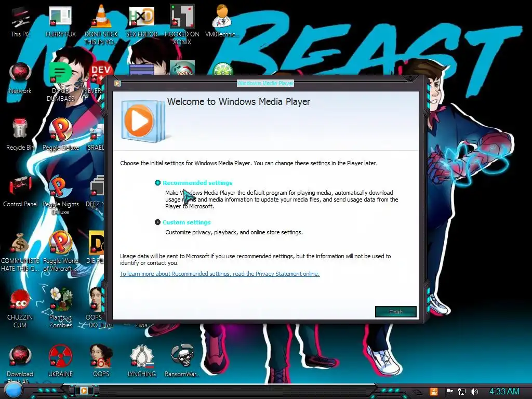Launch the Plants vs Zombies shortcut
This screenshot has height=399, width=532.
[61, 308]
